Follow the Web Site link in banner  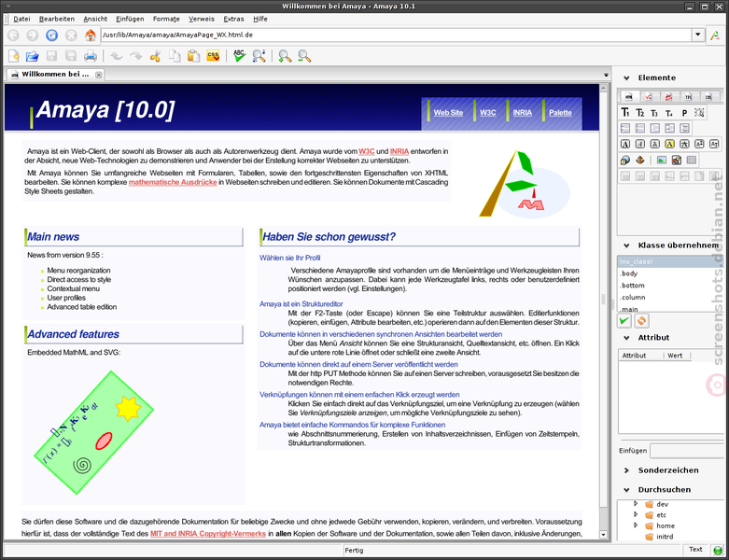(448, 112)
